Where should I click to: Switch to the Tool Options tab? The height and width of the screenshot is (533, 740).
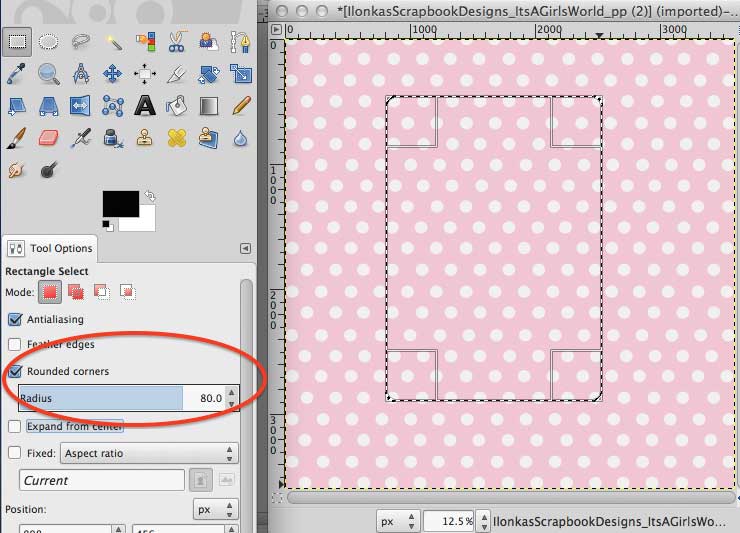click(50, 248)
